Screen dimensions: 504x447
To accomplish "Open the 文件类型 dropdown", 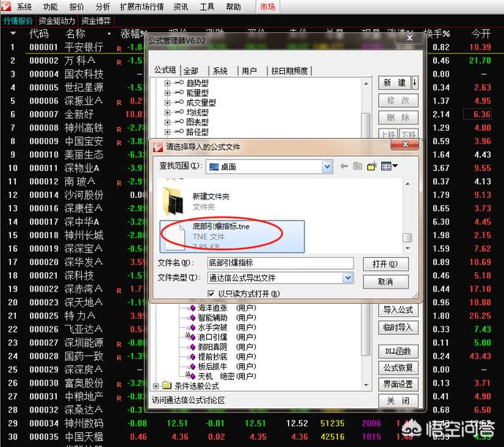I will 348,278.
